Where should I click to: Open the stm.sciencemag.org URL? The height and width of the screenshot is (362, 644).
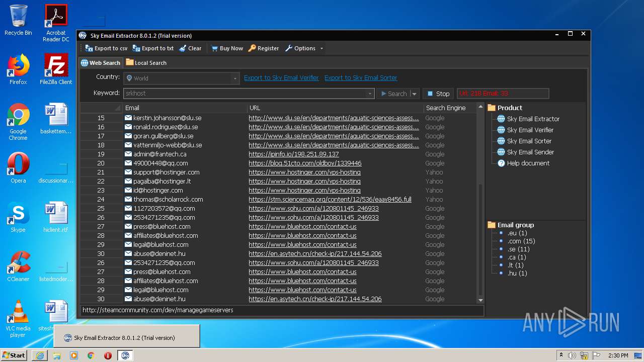(x=330, y=200)
